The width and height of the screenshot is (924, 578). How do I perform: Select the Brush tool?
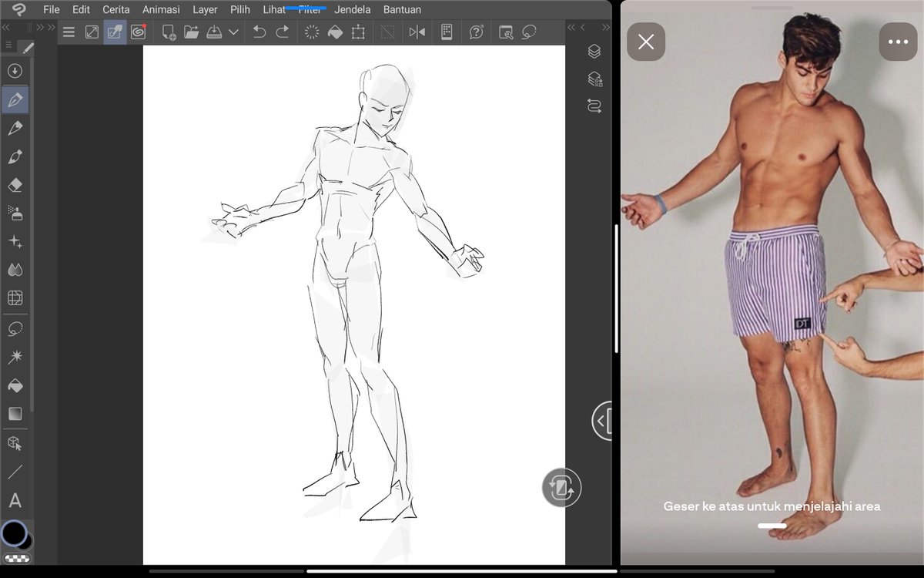pos(15,157)
